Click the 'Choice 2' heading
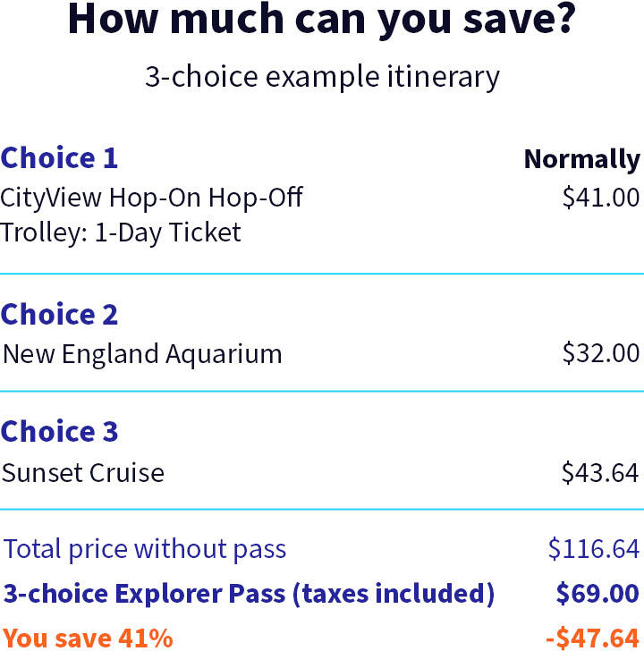Image resolution: width=644 pixels, height=651 pixels. tap(59, 314)
